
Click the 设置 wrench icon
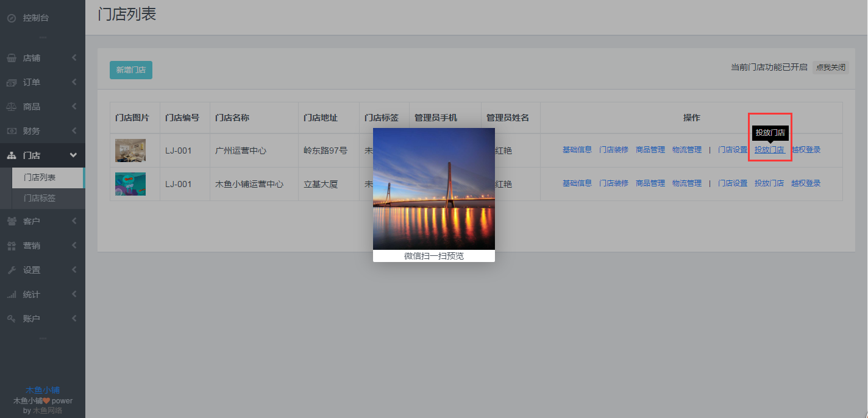(x=12, y=270)
